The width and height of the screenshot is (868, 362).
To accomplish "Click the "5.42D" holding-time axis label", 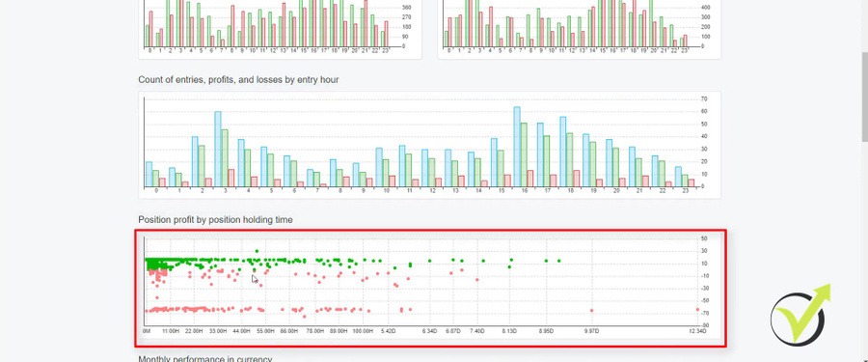I will point(389,331).
